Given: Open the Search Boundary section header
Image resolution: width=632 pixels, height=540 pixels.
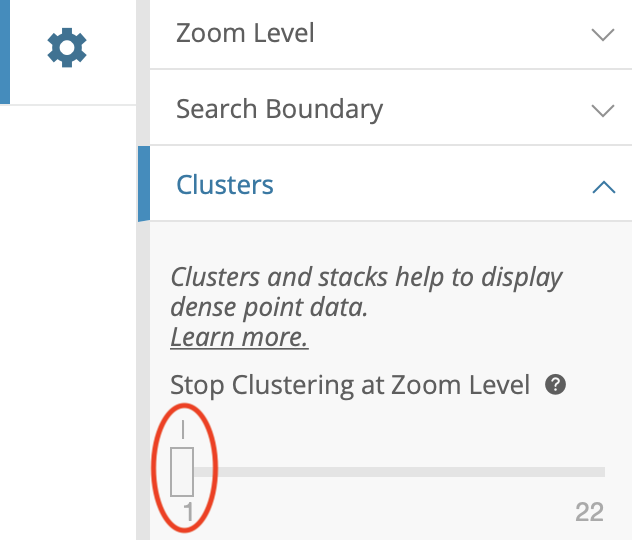Looking at the screenshot, I should pos(391,107).
